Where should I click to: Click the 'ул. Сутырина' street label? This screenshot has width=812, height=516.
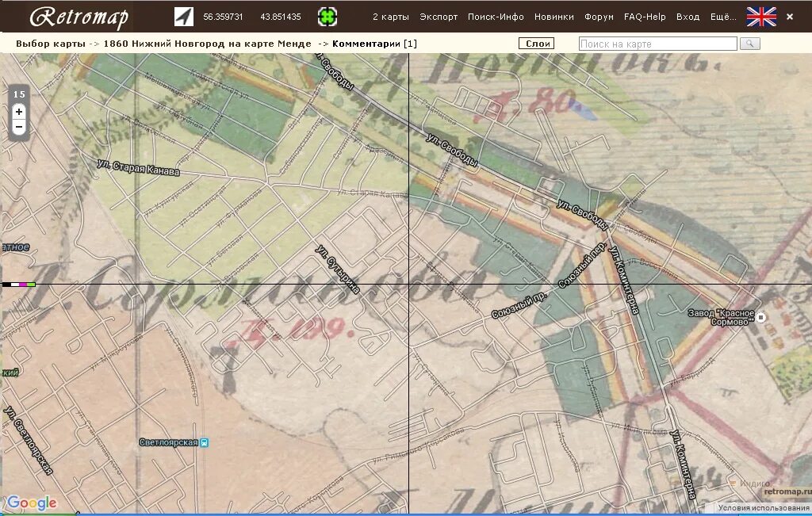tap(338, 269)
